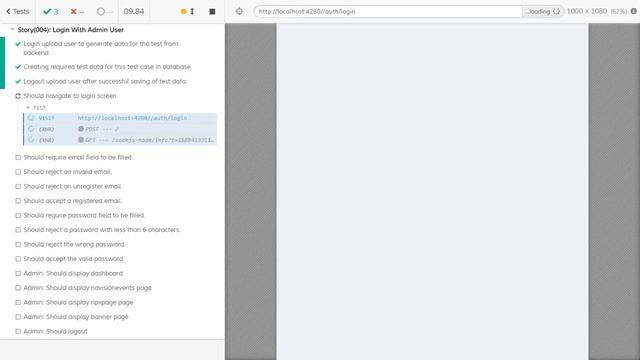Click the pending square beside Admin: Should logout
This screenshot has width=640, height=360.
pos(18,331)
